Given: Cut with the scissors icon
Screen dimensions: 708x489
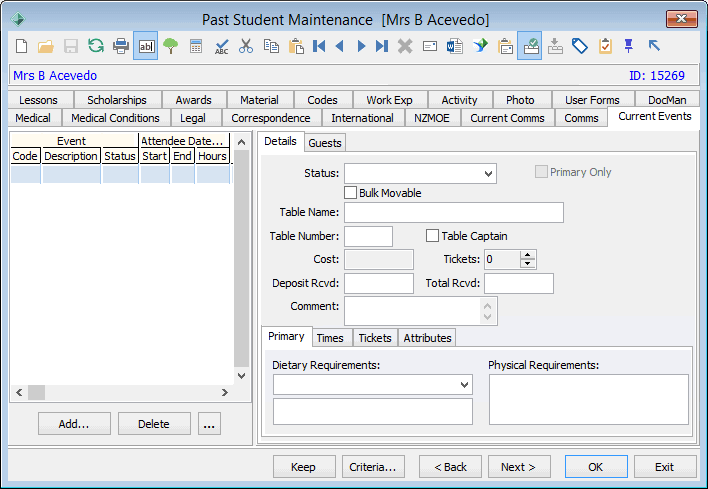Looking at the screenshot, I should pyautogui.click(x=246, y=46).
